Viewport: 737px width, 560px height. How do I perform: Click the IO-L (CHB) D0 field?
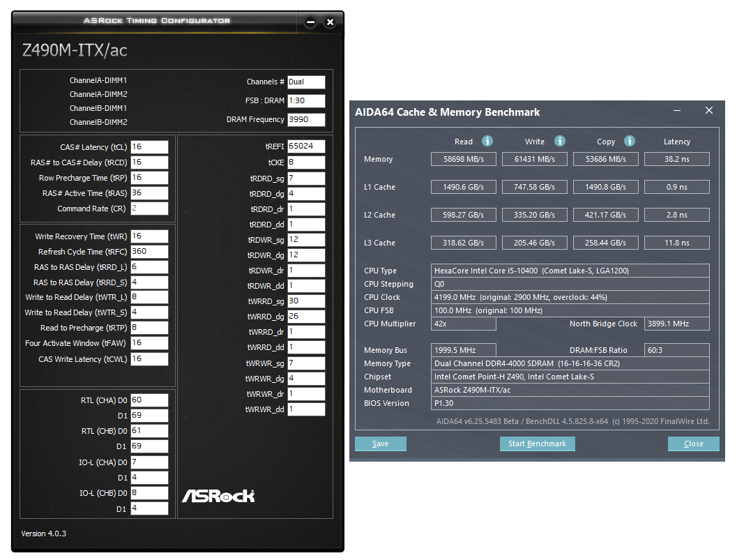[x=149, y=493]
